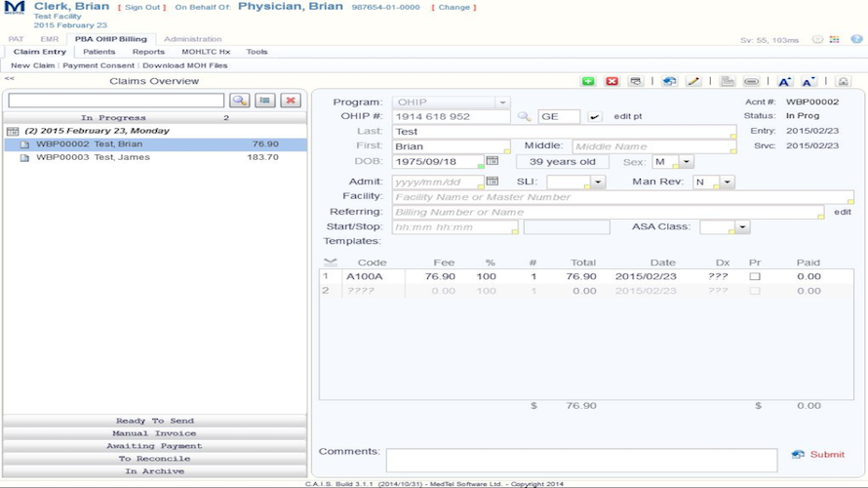This screenshot has width=868, height=488.
Task: Open the DOB calendar picker icon
Action: [493, 161]
